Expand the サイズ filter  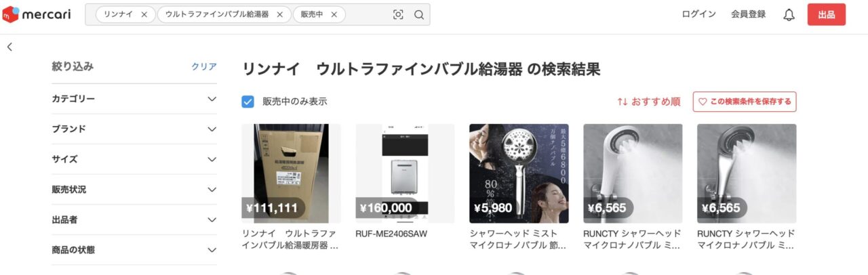click(x=134, y=159)
